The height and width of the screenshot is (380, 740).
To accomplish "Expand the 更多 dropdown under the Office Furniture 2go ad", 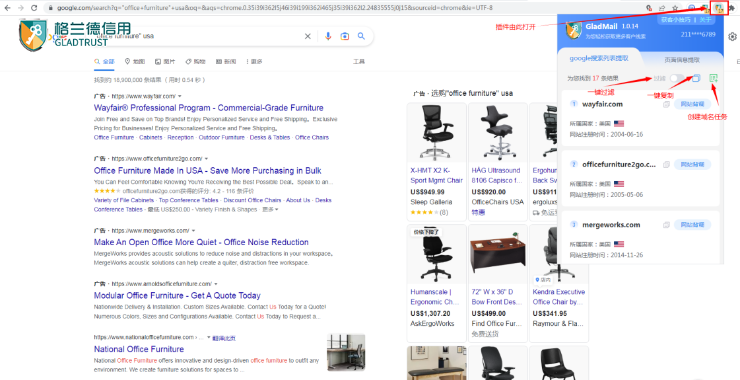I will pyautogui.click(x=270, y=209).
